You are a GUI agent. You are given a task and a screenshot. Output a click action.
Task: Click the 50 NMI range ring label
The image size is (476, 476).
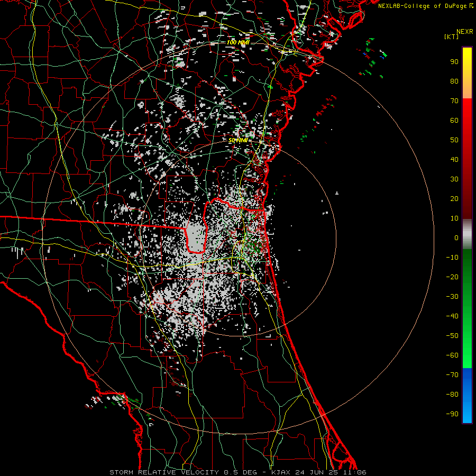238,141
